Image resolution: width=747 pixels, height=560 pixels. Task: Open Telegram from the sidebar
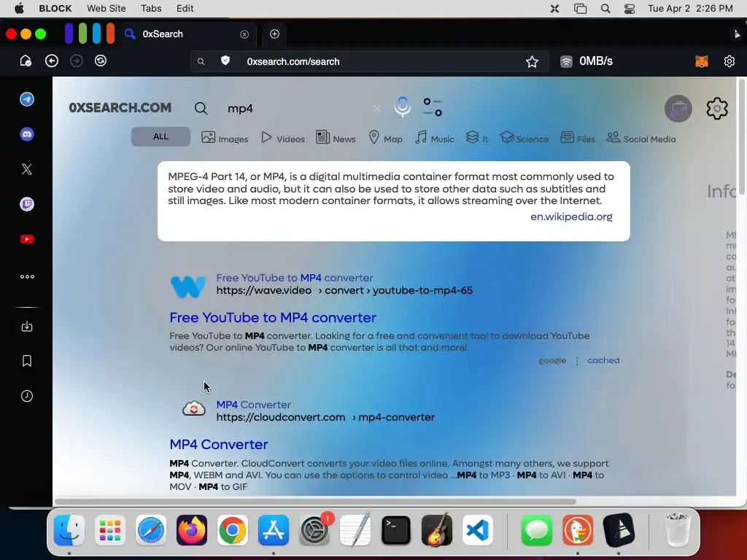pos(27,99)
